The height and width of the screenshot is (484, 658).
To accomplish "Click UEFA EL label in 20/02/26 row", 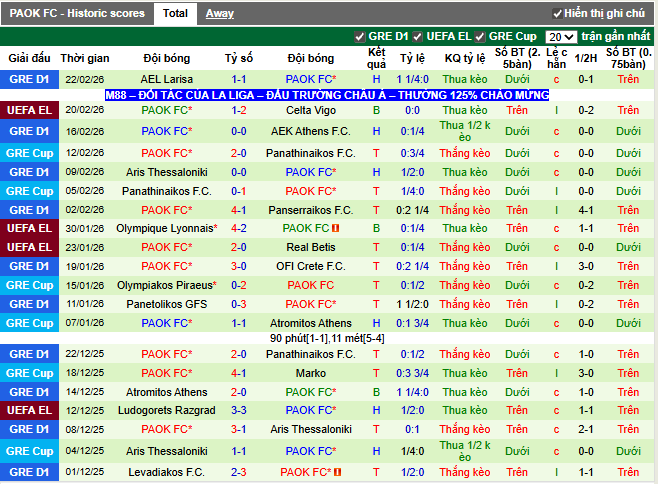I will [29, 110].
